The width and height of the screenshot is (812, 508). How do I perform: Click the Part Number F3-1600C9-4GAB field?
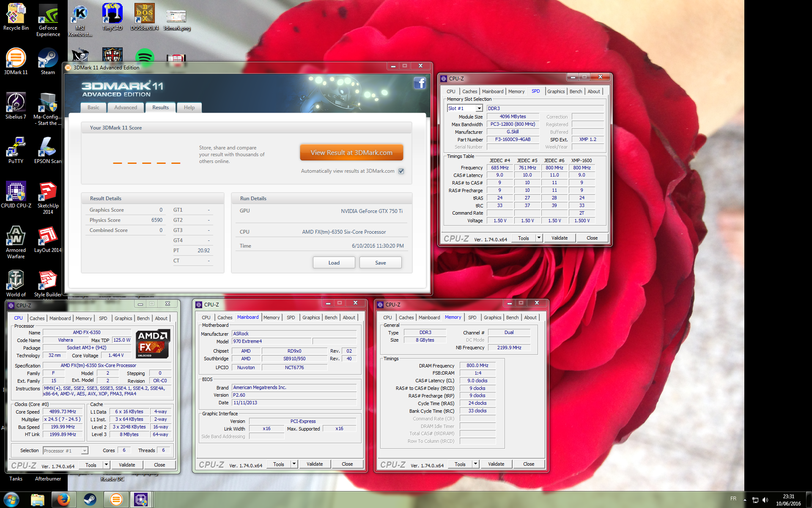click(513, 139)
